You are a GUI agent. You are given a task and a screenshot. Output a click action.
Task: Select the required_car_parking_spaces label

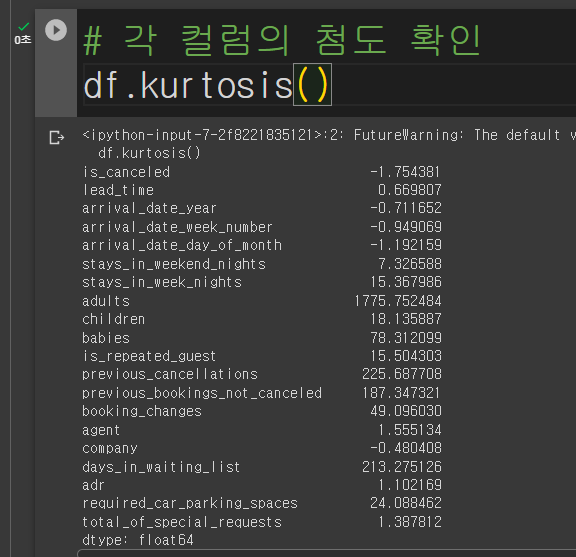click(x=190, y=504)
